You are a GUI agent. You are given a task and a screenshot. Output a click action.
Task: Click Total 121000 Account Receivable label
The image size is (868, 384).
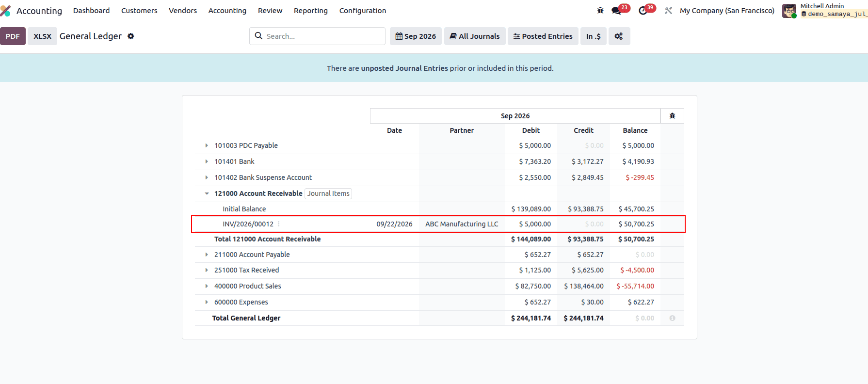pyautogui.click(x=268, y=239)
